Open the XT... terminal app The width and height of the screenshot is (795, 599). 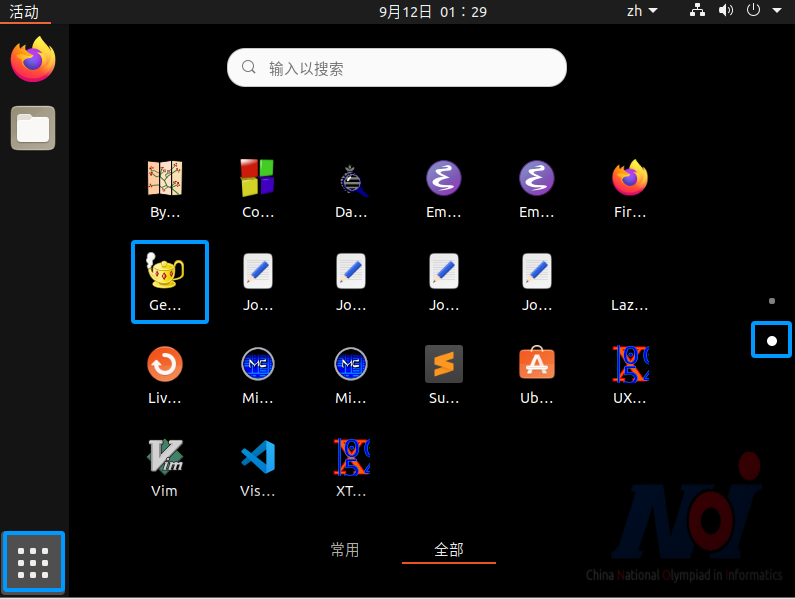(x=351, y=468)
